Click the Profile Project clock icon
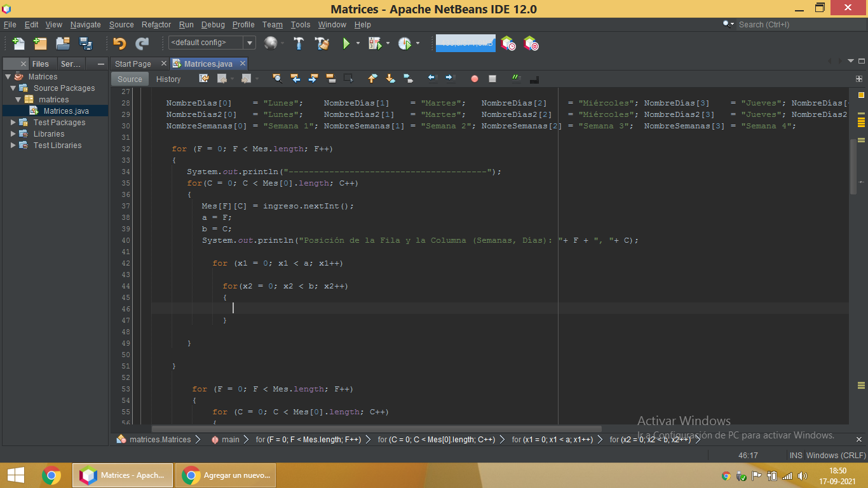Viewport: 868px width, 488px height. 405,43
